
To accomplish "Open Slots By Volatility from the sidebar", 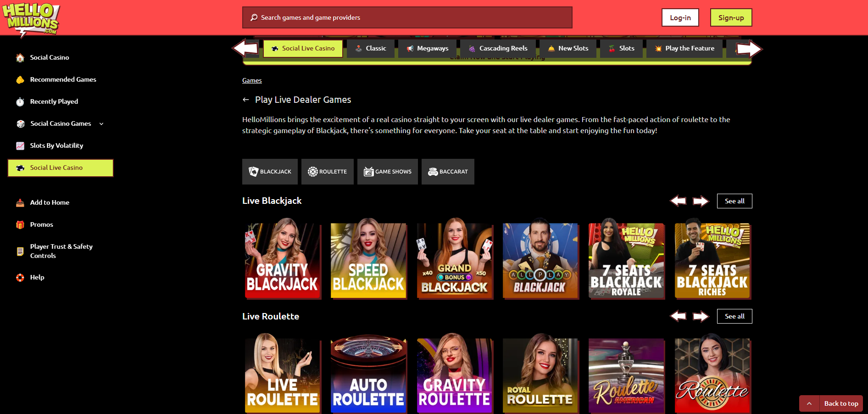I will click(x=56, y=145).
